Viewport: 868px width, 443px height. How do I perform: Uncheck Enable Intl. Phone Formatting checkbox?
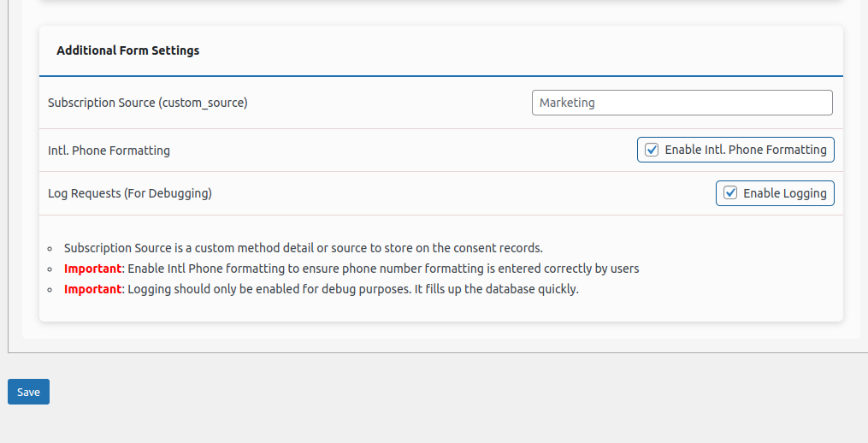coord(652,150)
